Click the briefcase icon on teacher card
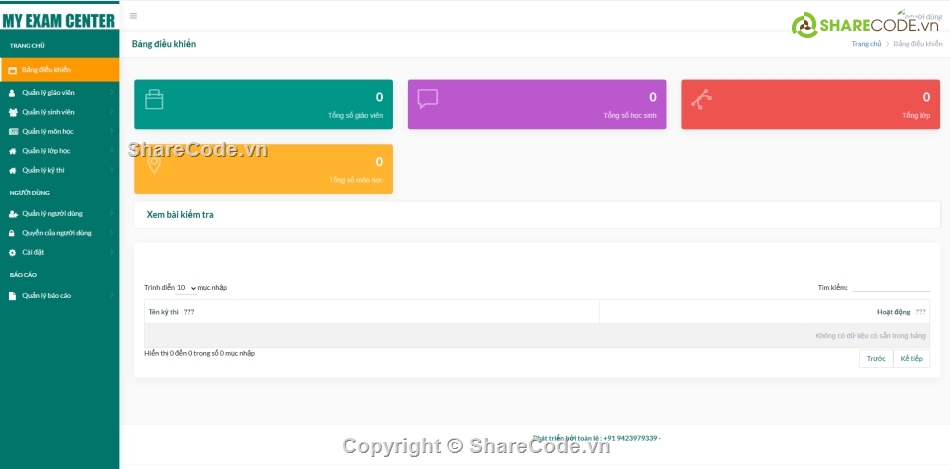This screenshot has height=469, width=950. tap(154, 99)
